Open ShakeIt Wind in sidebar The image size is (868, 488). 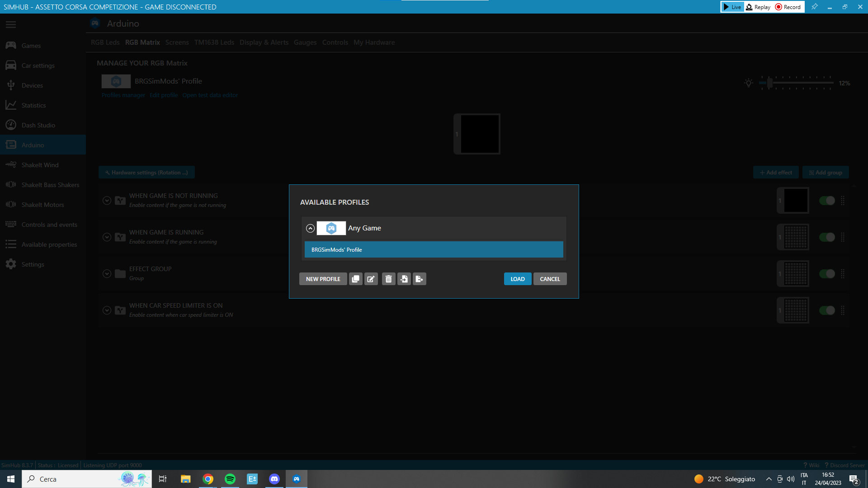[x=43, y=165]
